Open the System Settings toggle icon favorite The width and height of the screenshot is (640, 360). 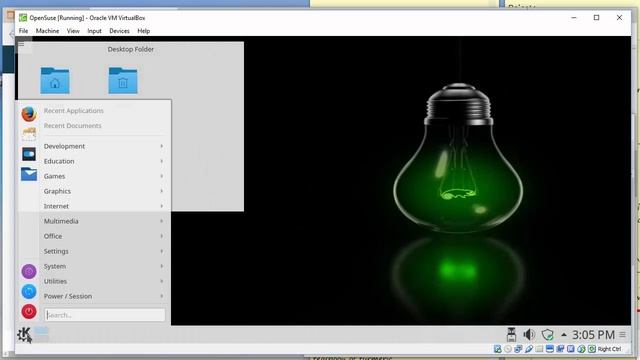tap(29, 154)
